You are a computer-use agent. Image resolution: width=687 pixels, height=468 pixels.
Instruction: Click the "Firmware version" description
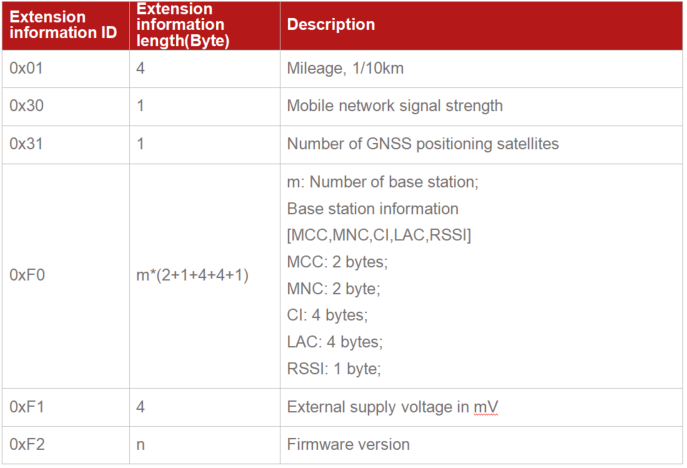[x=348, y=444]
